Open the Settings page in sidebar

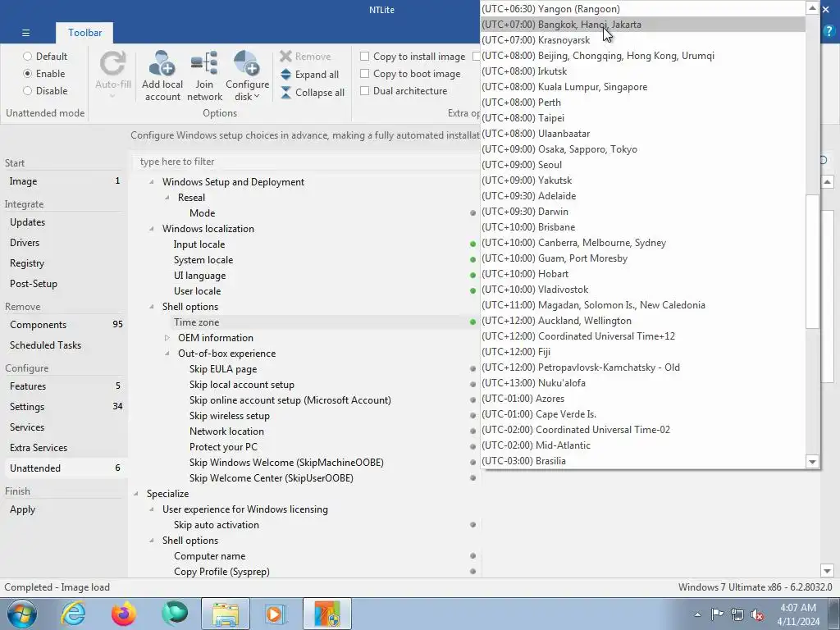pos(27,407)
